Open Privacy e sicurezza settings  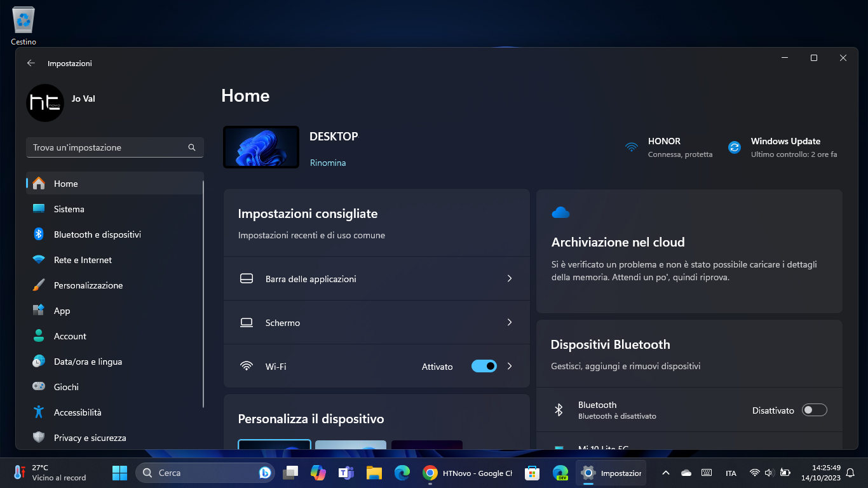click(114, 438)
